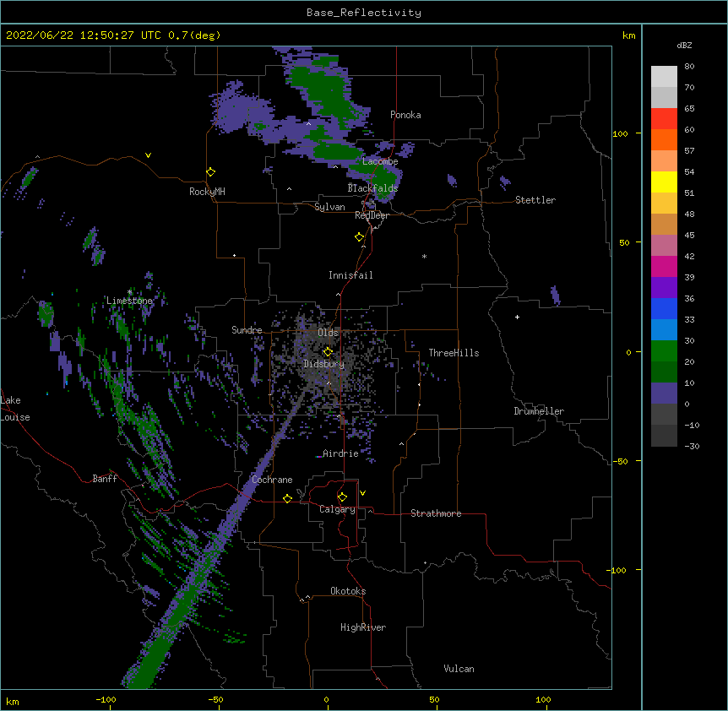Click the asterisk marker above Limestone label
Image resolution: width=728 pixels, height=711 pixels.
pos(129,292)
